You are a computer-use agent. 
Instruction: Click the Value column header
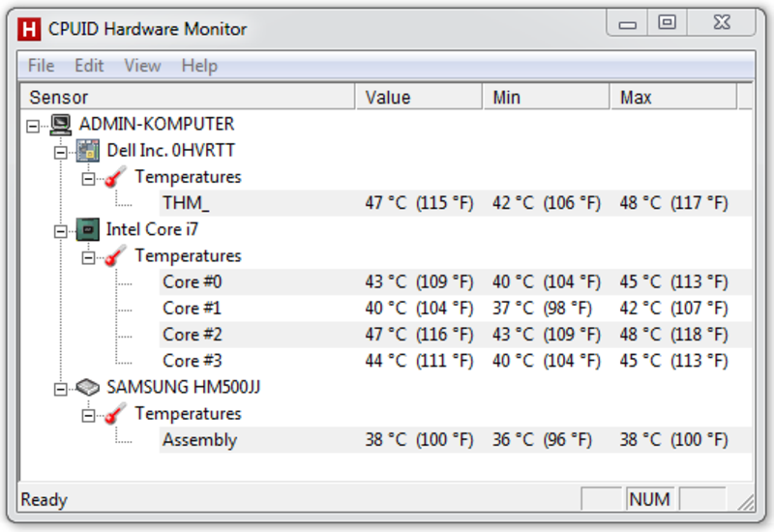coord(419,97)
